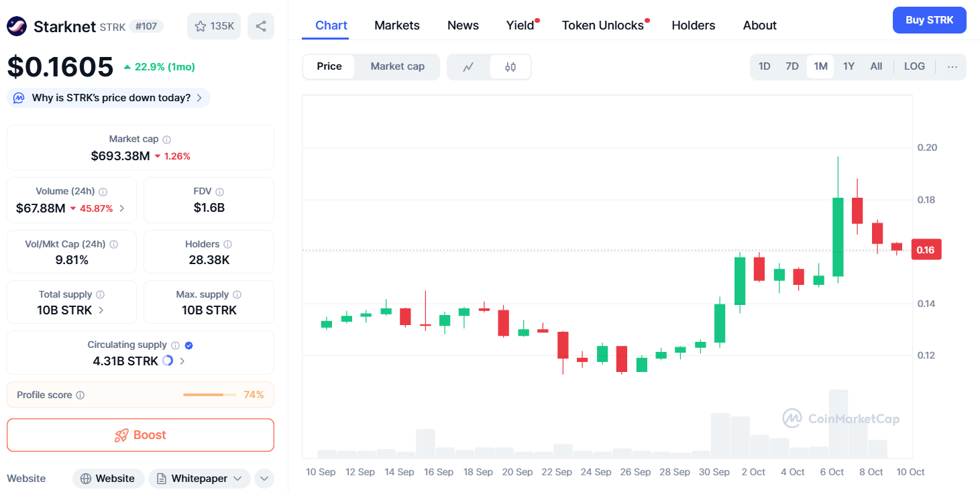
Task: Select the 7D time range
Action: [x=792, y=66]
